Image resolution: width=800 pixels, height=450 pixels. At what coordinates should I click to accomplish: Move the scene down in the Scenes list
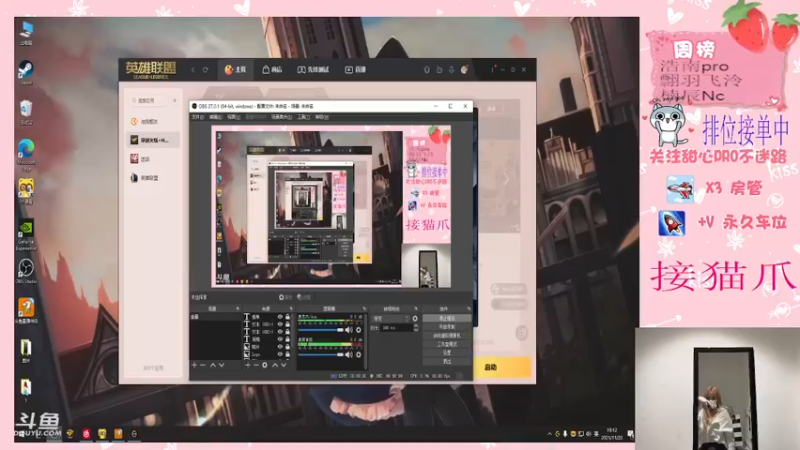(x=221, y=365)
